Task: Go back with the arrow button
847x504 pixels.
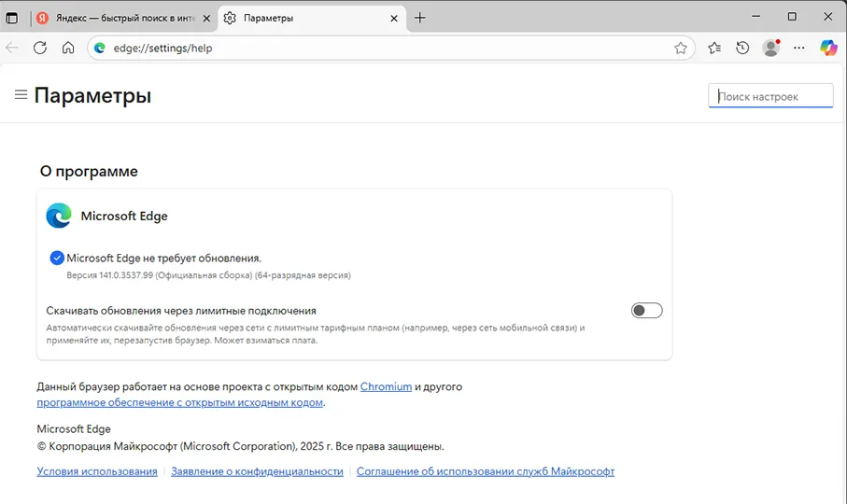Action: [x=12, y=48]
